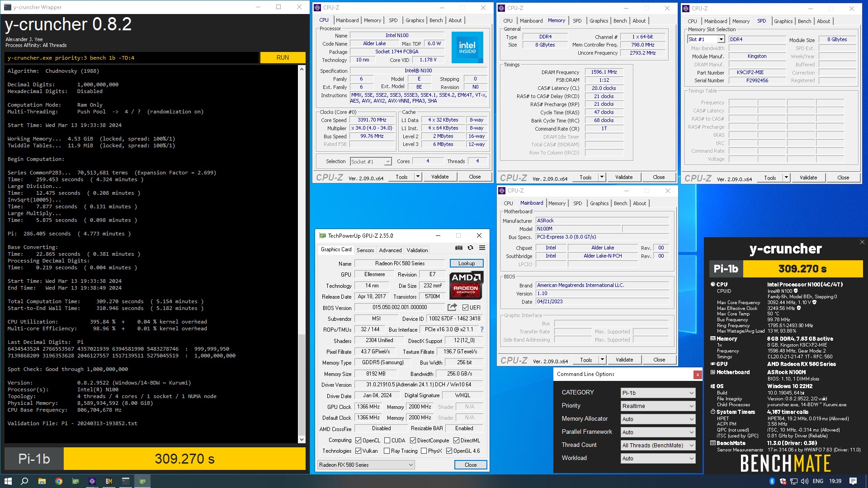Click the network tray icon
The height and width of the screenshot is (488, 868).
click(794, 481)
